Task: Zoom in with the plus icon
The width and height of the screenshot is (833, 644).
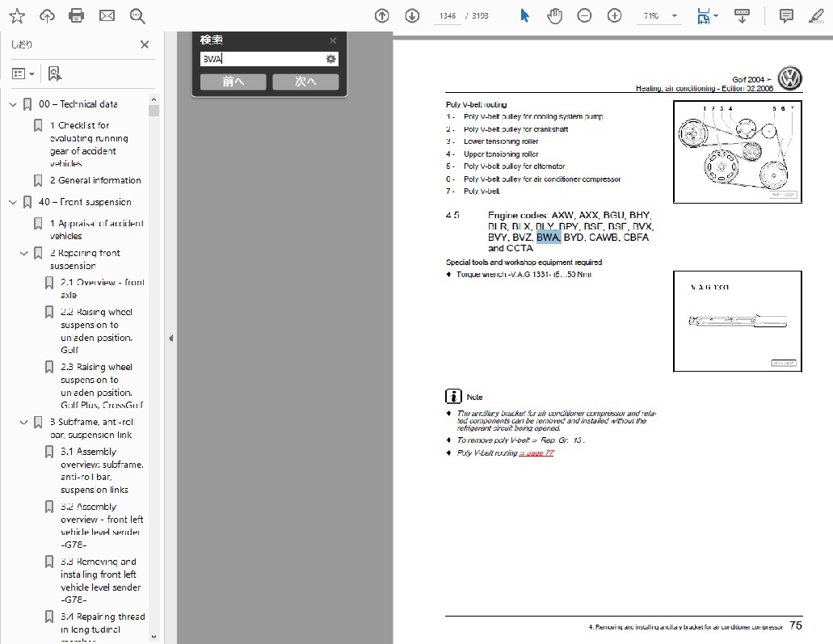Action: pos(615,16)
